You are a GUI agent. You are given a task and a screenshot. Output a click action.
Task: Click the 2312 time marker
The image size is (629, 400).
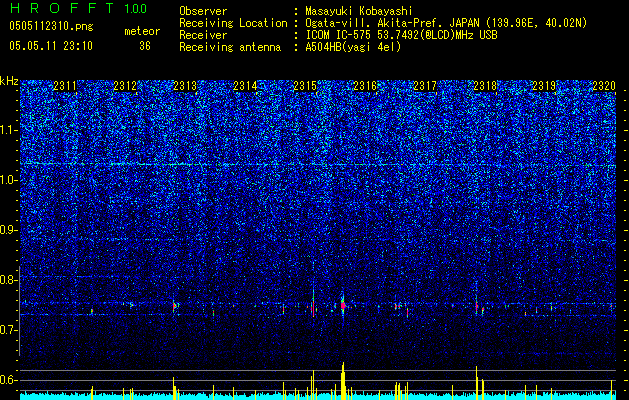tap(125, 86)
